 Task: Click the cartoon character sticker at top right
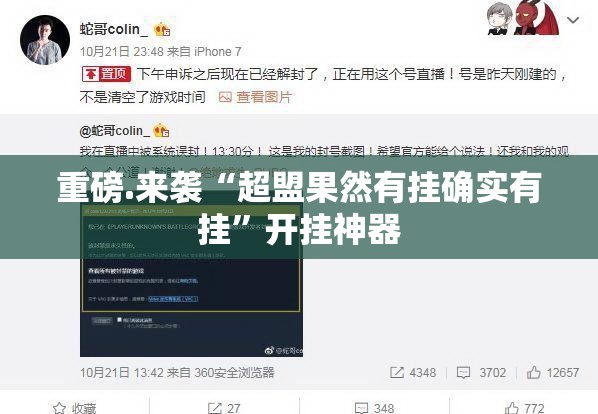(x=523, y=18)
